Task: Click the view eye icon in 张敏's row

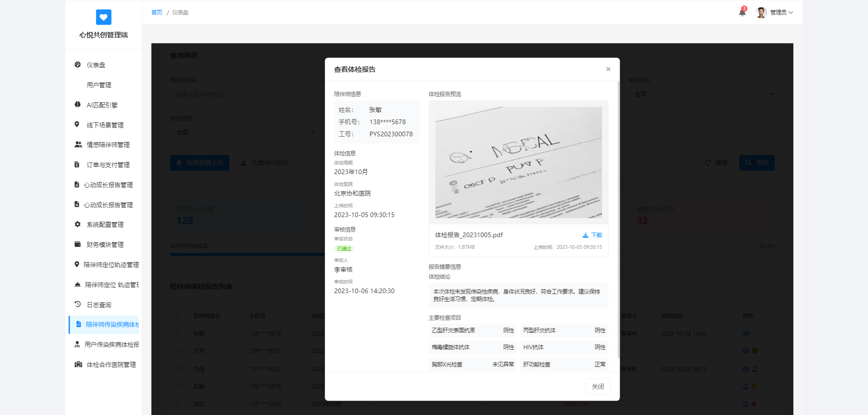Action: pos(746,333)
